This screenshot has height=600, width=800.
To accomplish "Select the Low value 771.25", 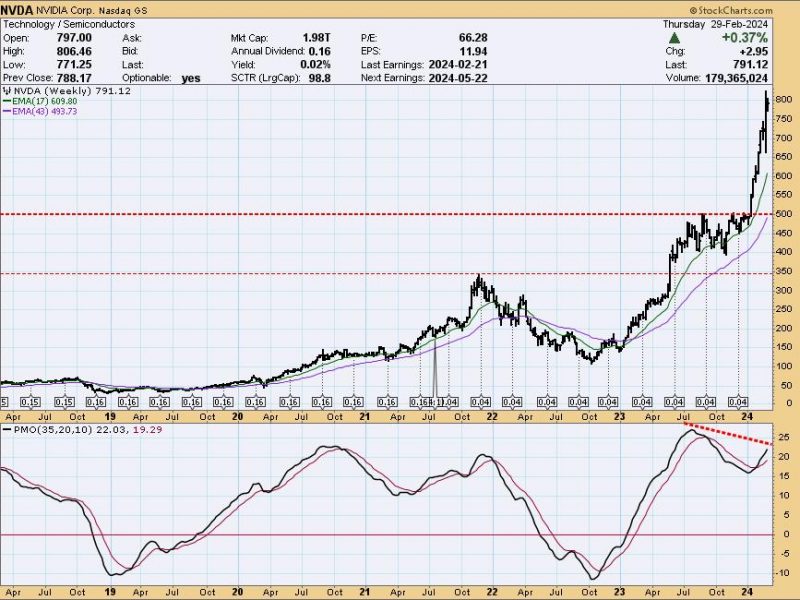I will click(74, 65).
